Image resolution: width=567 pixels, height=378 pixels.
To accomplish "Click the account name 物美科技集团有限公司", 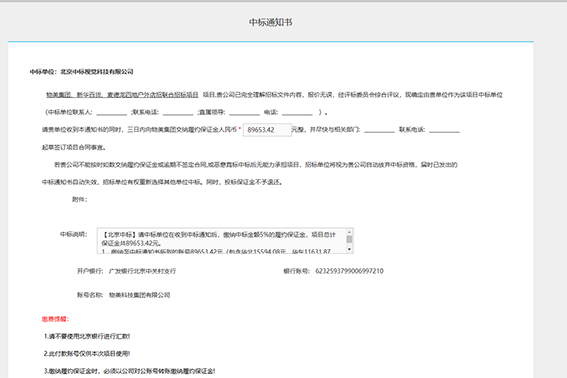I will click(x=139, y=295).
